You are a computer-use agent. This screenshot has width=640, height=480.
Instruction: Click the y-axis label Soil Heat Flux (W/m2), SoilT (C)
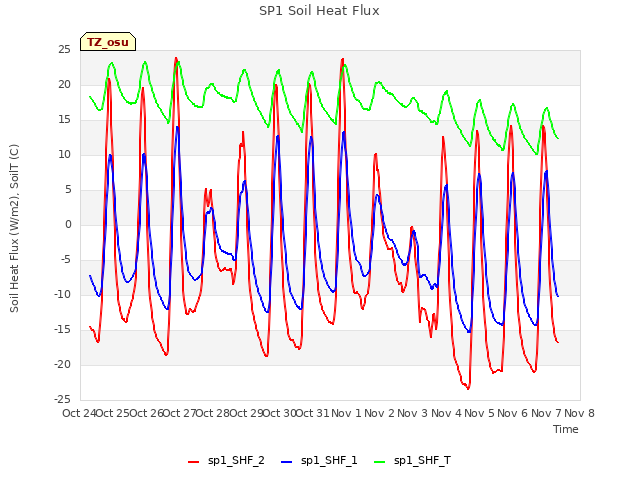tap(14, 228)
